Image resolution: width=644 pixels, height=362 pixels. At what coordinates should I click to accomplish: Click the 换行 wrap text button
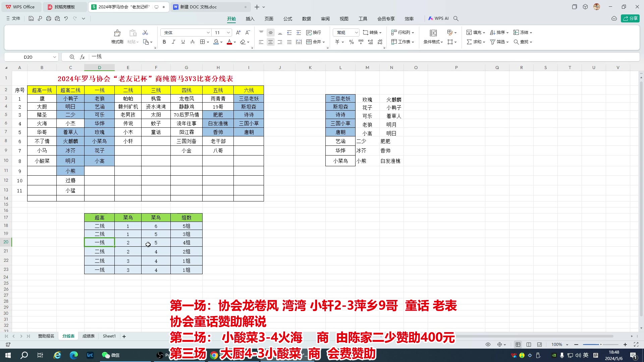[x=314, y=33]
